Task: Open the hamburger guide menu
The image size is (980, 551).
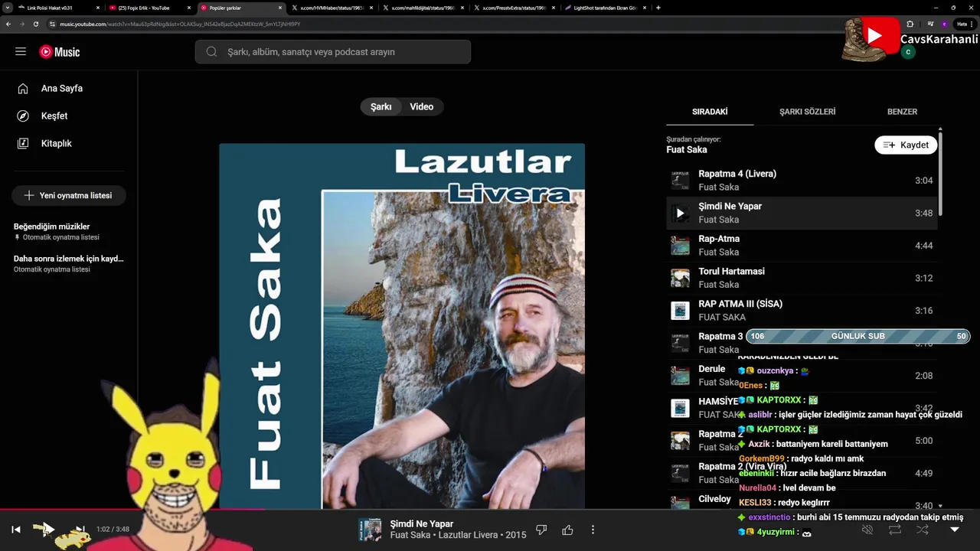Action: (21, 51)
